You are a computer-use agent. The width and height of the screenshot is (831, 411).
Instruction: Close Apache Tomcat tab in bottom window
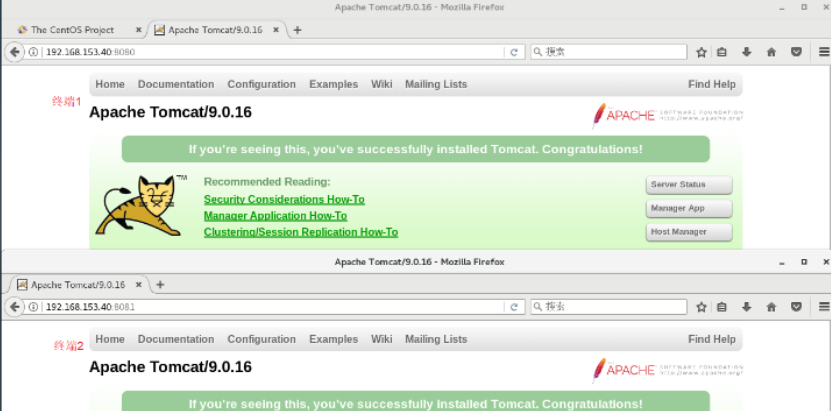coord(138,284)
